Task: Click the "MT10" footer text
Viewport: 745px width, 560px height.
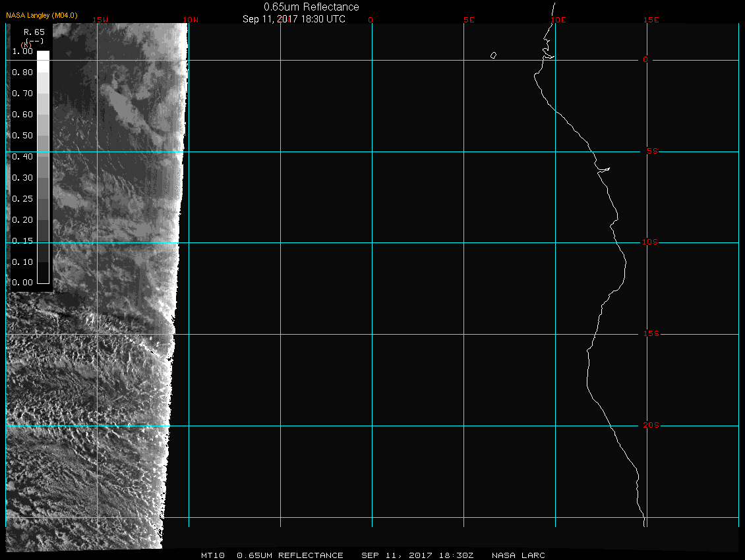Action: point(213,555)
